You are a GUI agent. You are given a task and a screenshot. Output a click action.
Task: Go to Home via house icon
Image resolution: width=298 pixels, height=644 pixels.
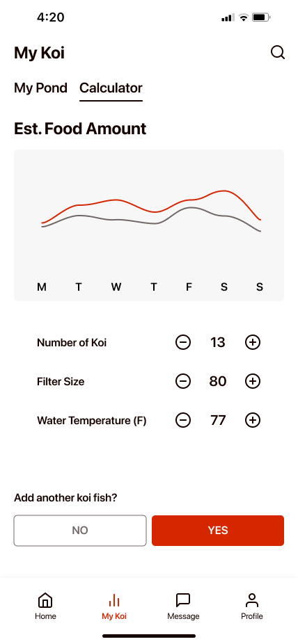[x=45, y=600]
